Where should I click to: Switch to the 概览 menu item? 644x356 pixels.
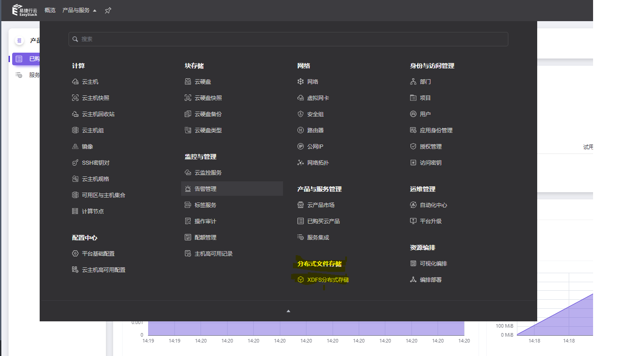tap(50, 10)
